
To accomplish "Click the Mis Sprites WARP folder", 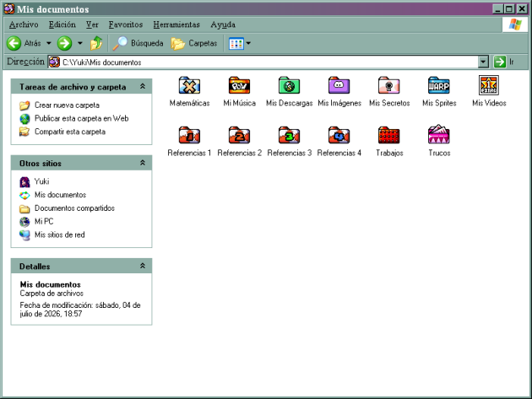I will click(x=439, y=85).
